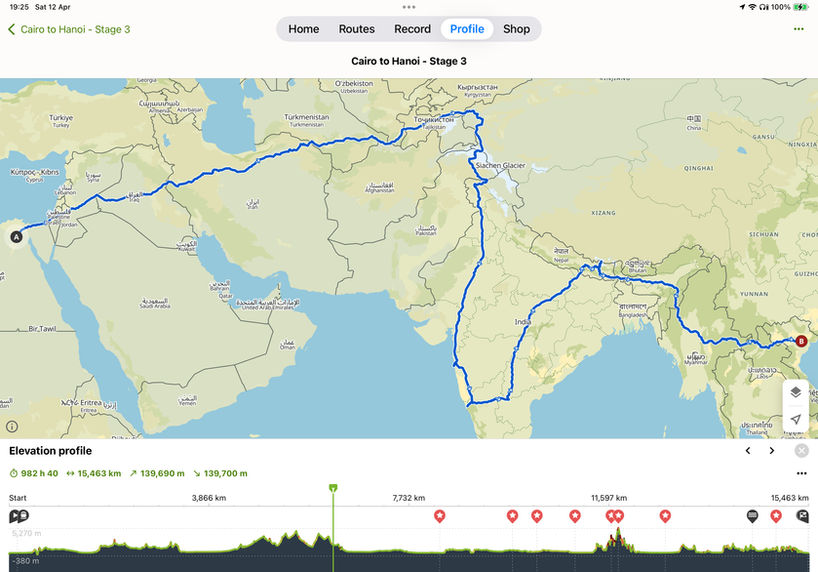Open elevation profile more options menu
The width and height of the screenshot is (818, 572).
pyautogui.click(x=801, y=473)
